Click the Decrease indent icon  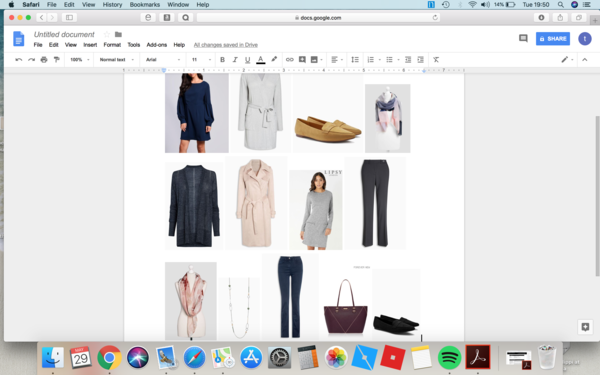click(408, 60)
